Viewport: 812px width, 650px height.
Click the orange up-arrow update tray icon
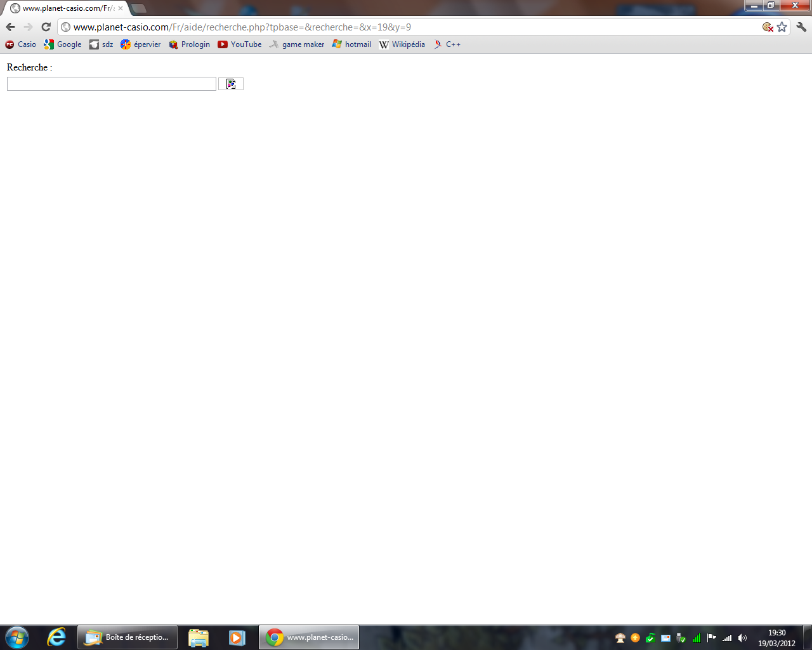[635, 638]
